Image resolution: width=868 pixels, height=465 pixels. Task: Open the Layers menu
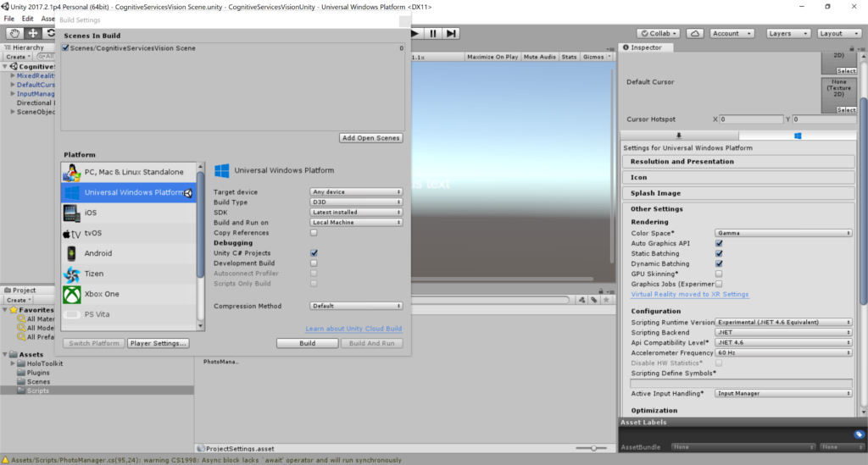788,33
